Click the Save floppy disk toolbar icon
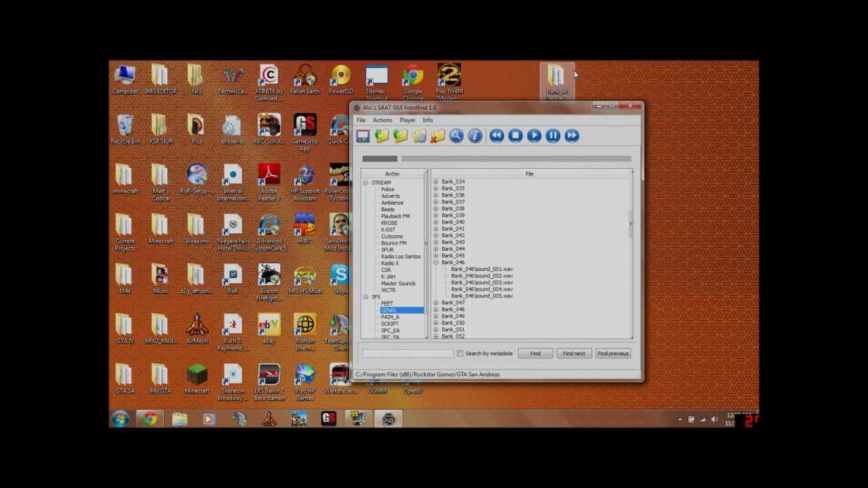 [363, 136]
